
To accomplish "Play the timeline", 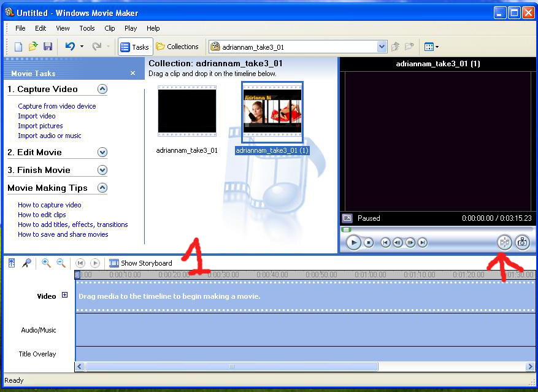I will tap(95, 263).
